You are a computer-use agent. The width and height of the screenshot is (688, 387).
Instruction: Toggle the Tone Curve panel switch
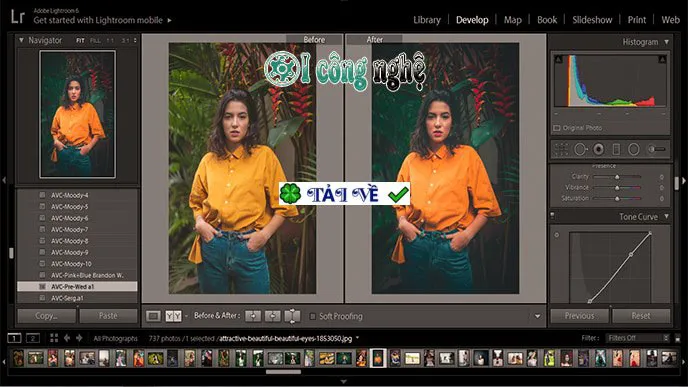pyautogui.click(x=552, y=215)
